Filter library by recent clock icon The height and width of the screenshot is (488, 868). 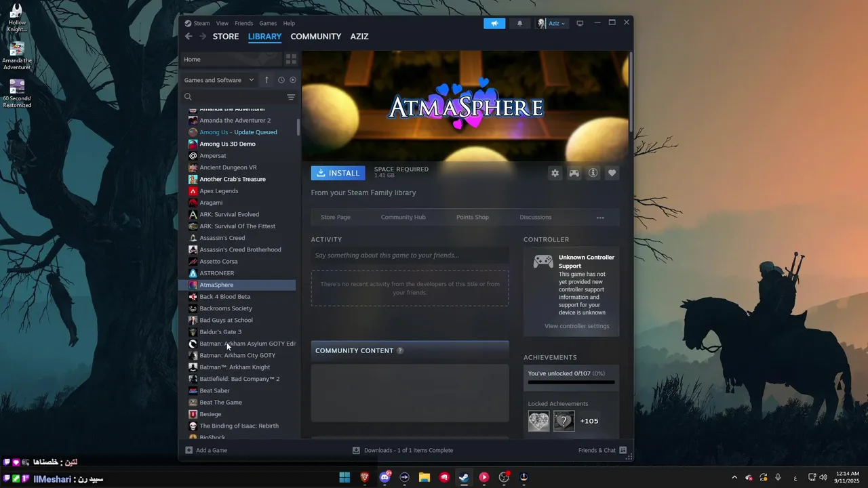281,80
